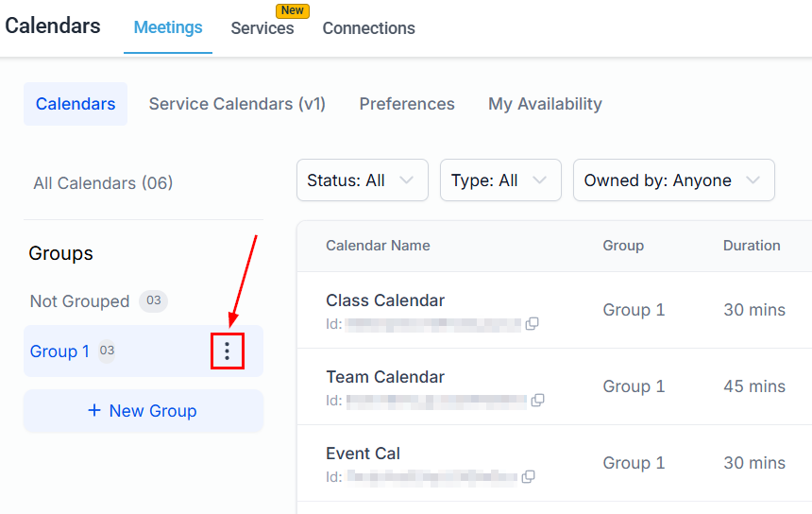Image resolution: width=812 pixels, height=514 pixels.
Task: Click the Calendars page title
Action: click(52, 26)
